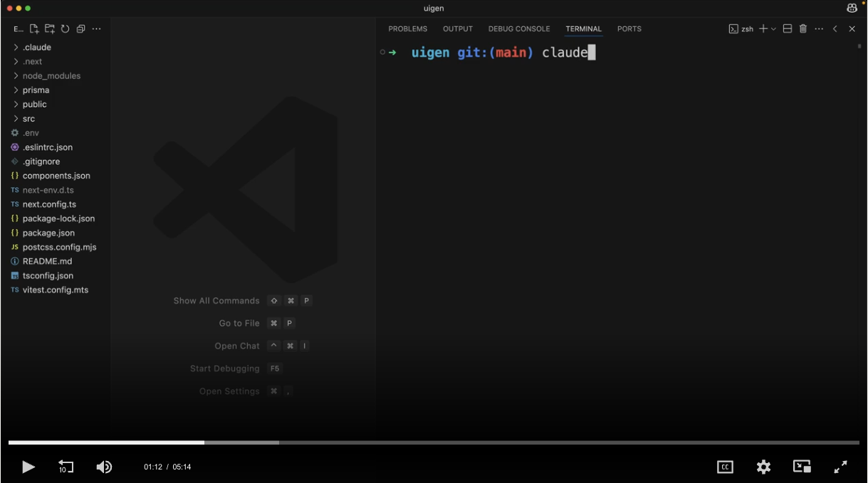Open video player settings gear

pyautogui.click(x=763, y=467)
